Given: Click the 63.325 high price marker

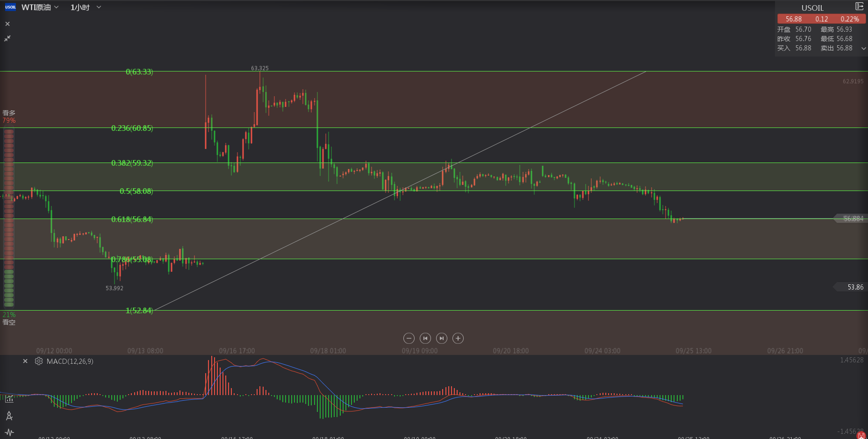Looking at the screenshot, I should coord(260,68).
